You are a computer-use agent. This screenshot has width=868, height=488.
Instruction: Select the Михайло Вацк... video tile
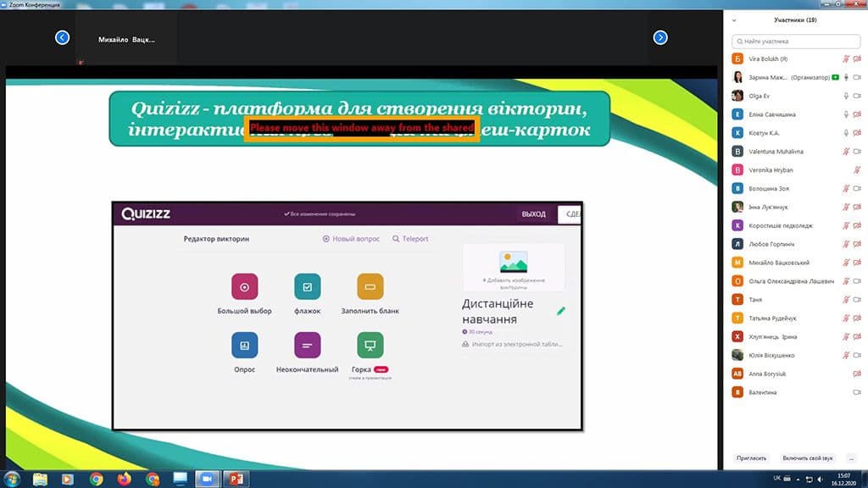click(127, 37)
